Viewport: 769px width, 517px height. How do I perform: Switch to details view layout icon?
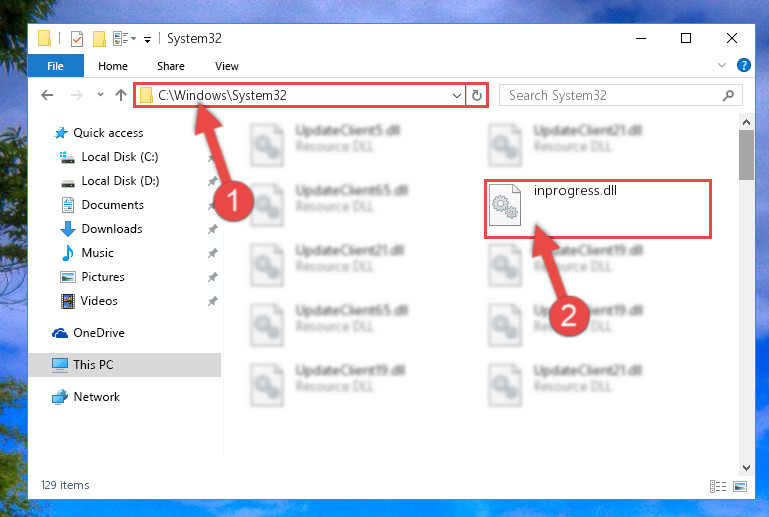point(718,486)
